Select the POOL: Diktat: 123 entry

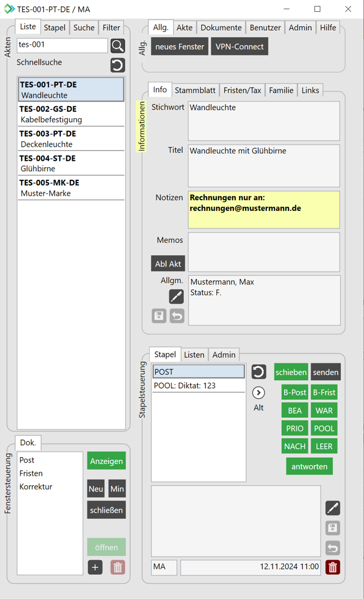[198, 385]
